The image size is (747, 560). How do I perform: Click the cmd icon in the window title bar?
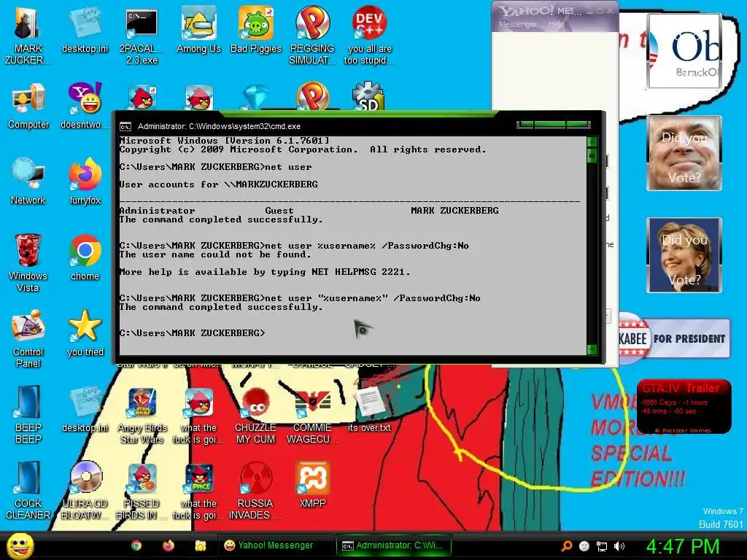tap(125, 127)
